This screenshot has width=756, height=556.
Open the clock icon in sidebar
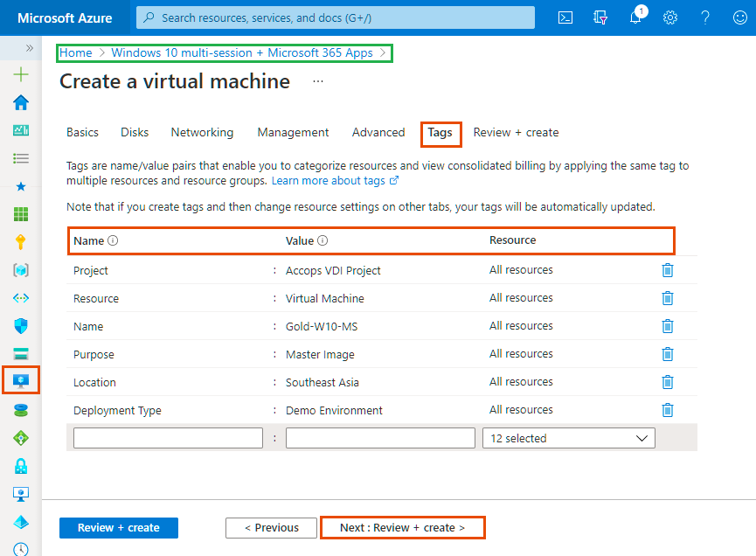pos(21,549)
